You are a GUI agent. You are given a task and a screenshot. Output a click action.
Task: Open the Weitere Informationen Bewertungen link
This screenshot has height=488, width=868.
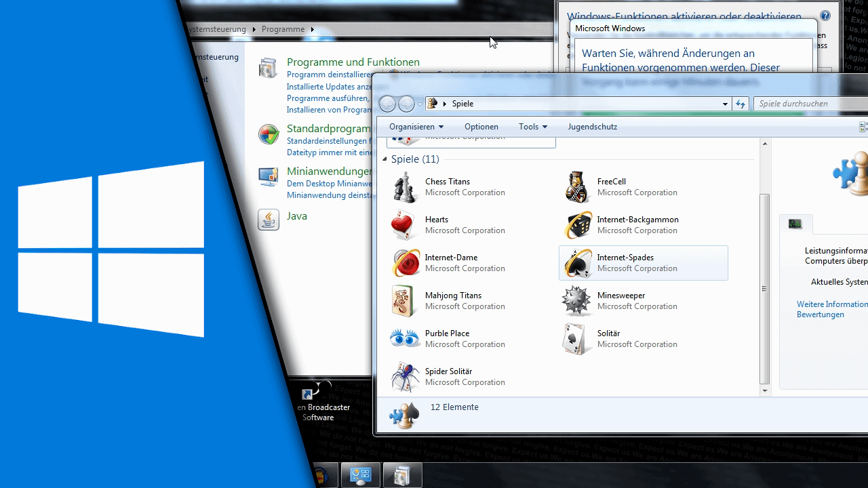[x=832, y=309]
